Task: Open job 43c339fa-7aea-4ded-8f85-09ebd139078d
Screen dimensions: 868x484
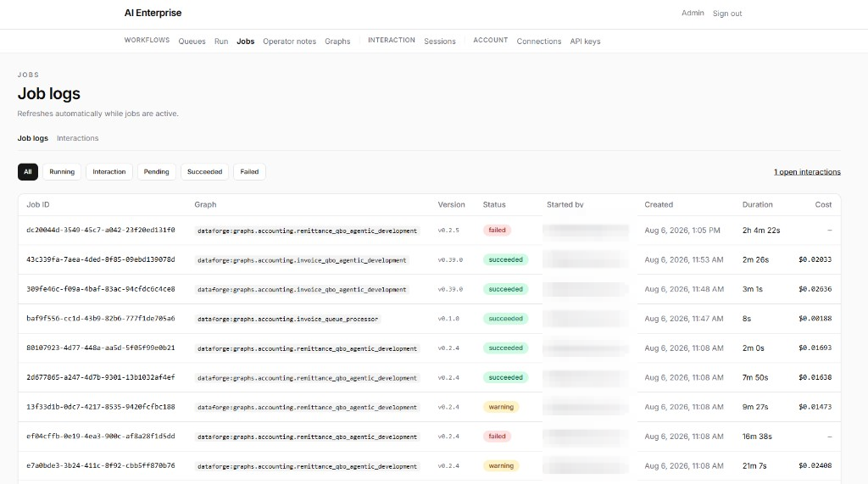Action: pos(101,259)
